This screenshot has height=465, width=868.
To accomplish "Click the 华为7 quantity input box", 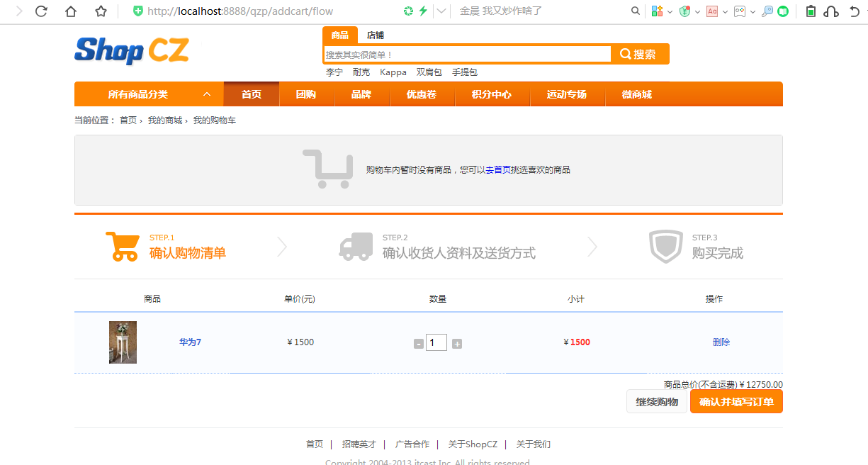I will tap(436, 343).
